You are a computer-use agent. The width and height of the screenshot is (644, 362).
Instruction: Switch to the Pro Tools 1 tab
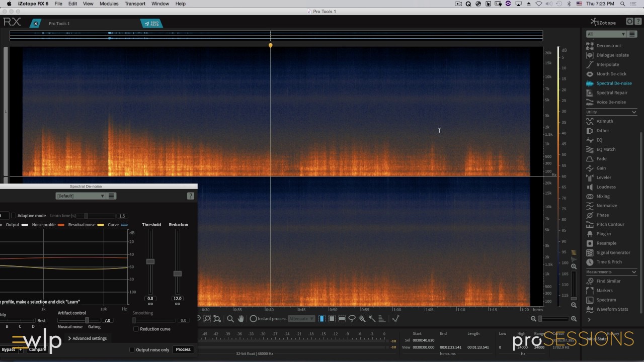pos(59,24)
